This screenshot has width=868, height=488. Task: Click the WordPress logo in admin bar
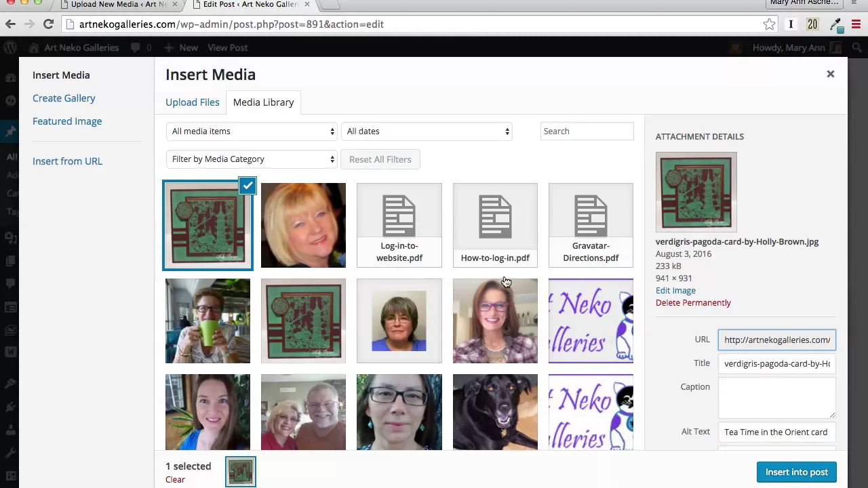pyautogui.click(x=10, y=47)
